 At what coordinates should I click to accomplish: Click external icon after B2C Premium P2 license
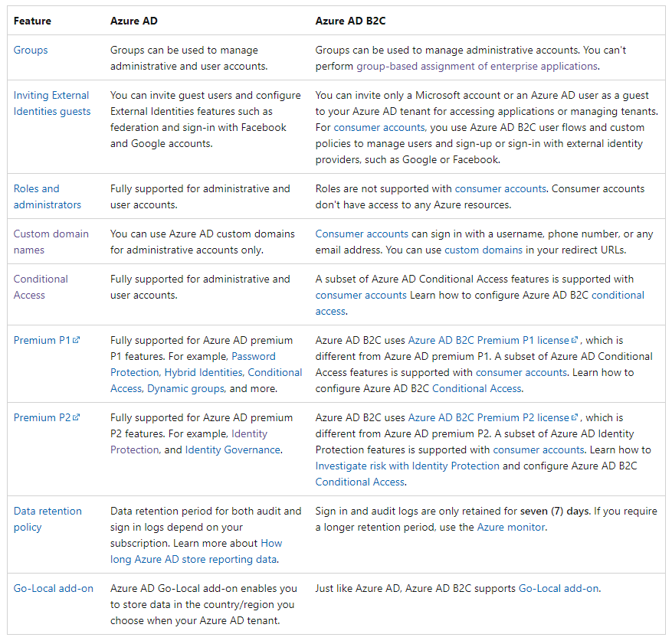(x=574, y=417)
